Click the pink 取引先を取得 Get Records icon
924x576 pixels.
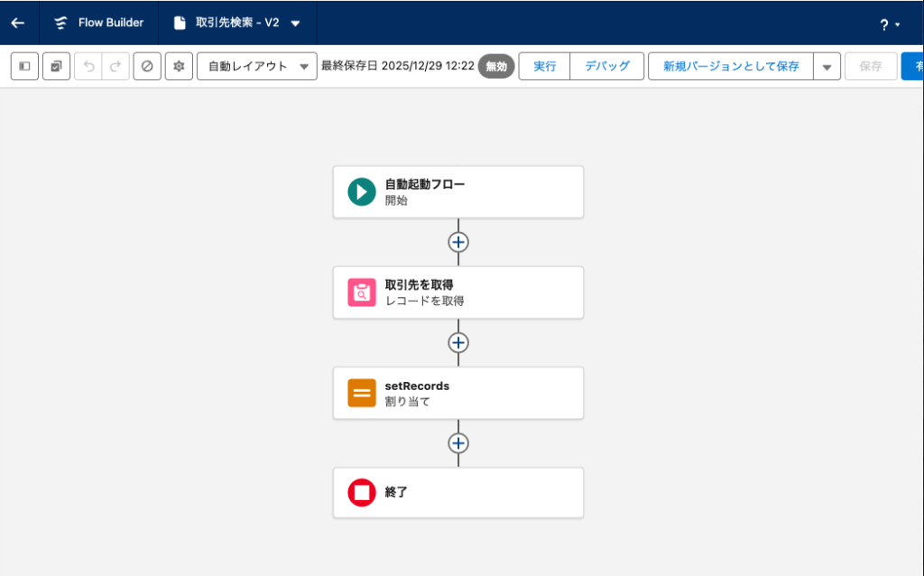(362, 293)
